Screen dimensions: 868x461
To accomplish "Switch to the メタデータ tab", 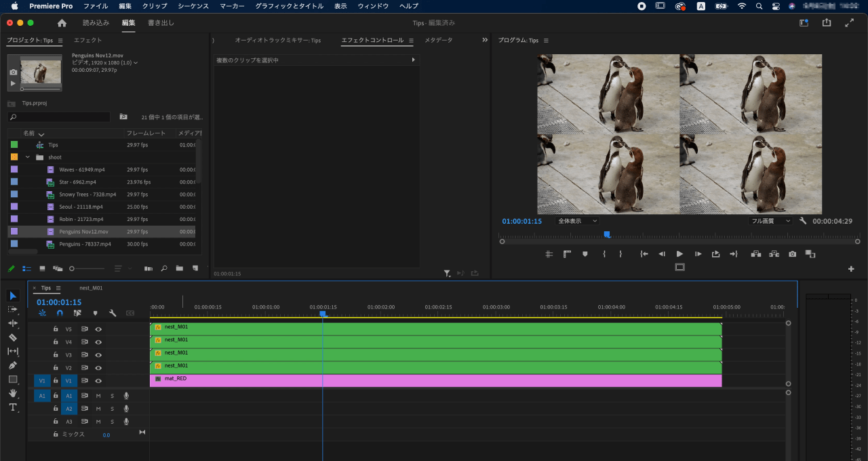I will click(x=439, y=41).
